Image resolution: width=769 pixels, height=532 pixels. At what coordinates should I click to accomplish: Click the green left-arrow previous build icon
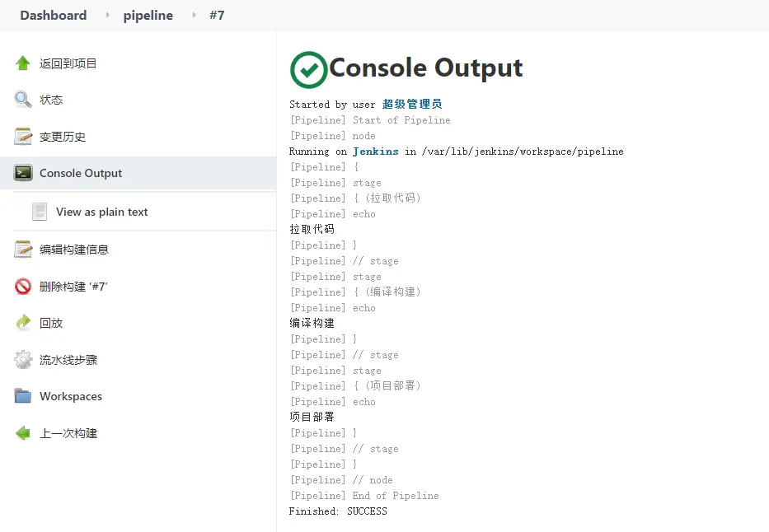pos(23,433)
